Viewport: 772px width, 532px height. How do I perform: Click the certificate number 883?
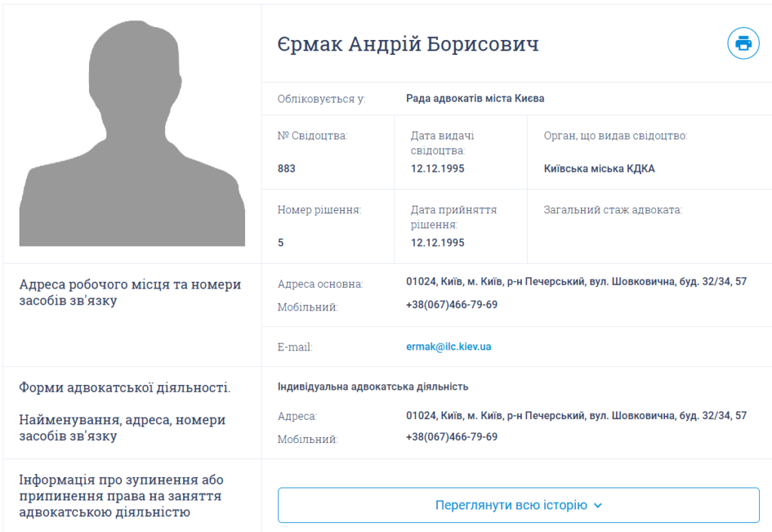286,169
